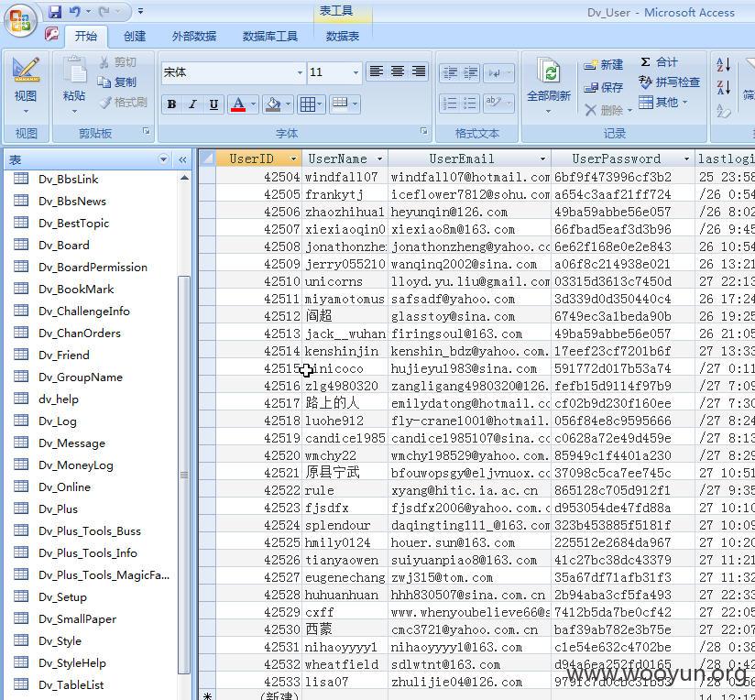Click the select-all corner of datasheet
Image resolution: width=755 pixels, height=700 pixels.
tap(207, 159)
